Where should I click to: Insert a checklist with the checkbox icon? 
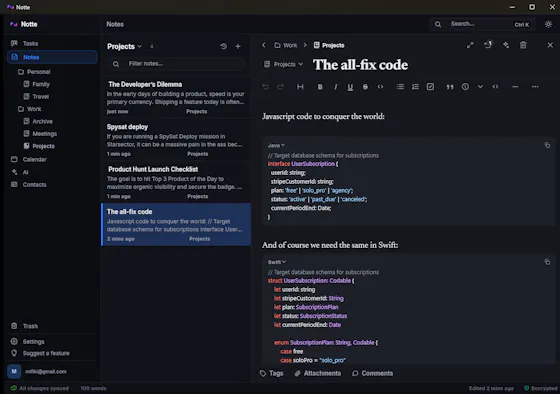430,87
